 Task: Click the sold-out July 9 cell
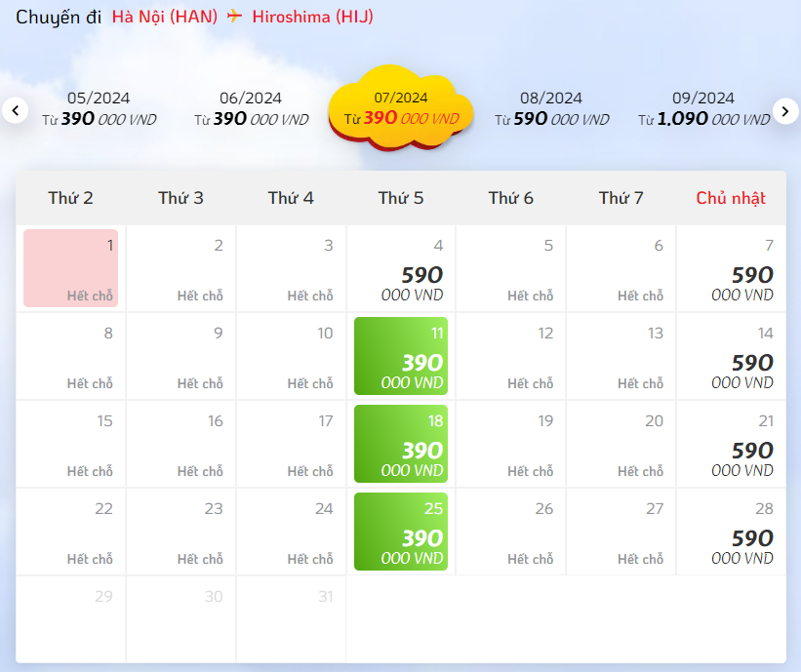(180, 356)
